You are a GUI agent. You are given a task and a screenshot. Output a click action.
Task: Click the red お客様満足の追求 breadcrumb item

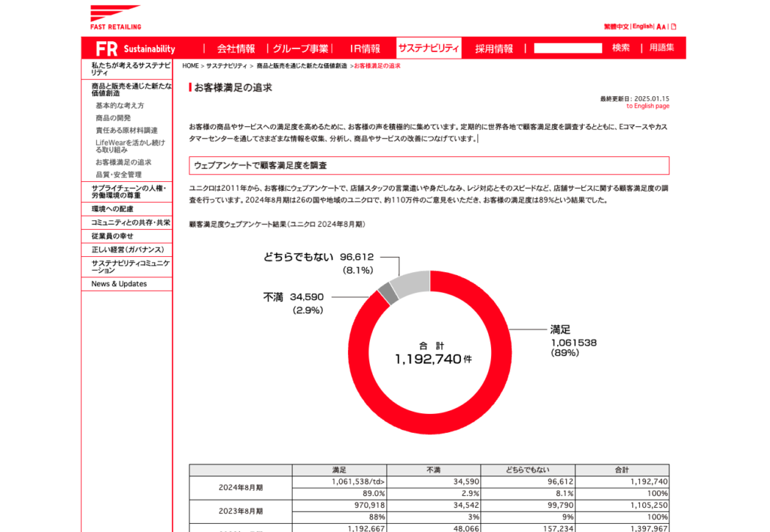377,66
